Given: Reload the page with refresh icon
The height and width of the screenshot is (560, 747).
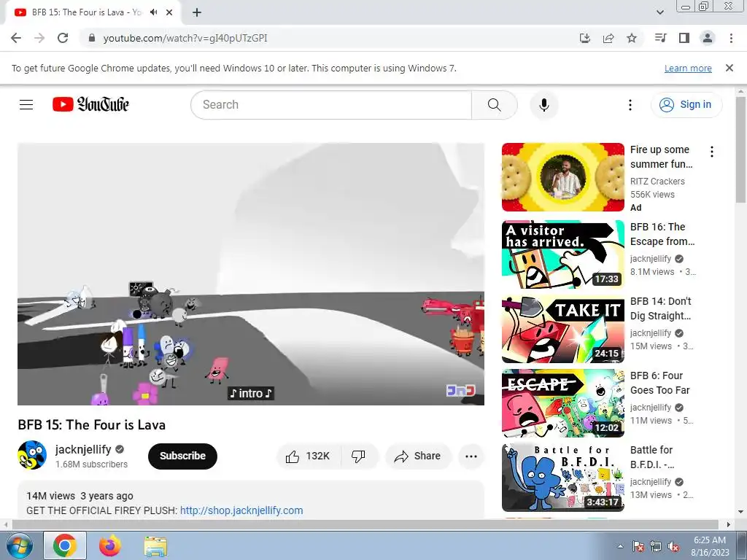Looking at the screenshot, I should 63,38.
